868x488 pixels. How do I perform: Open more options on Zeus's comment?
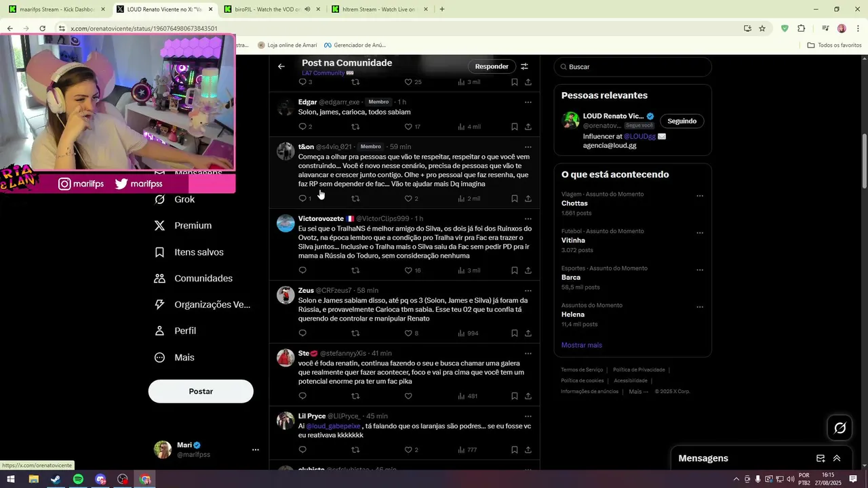coord(528,291)
